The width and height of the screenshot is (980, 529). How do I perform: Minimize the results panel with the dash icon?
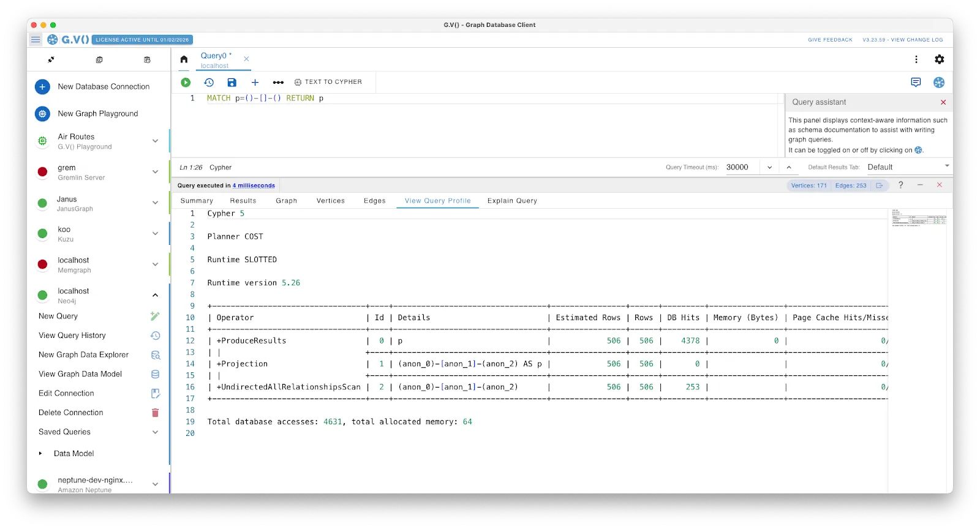coord(920,185)
